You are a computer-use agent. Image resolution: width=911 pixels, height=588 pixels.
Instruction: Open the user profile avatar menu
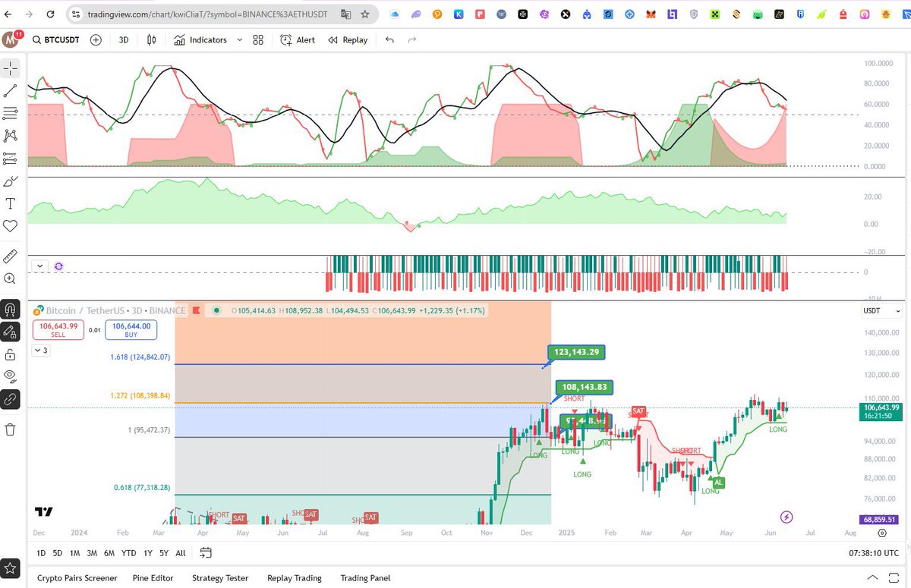11,40
